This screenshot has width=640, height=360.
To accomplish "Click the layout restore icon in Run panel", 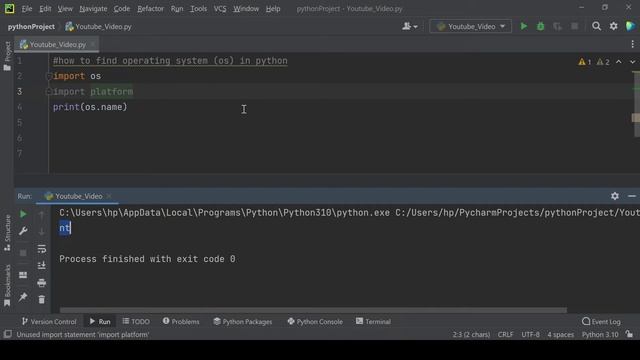I will click(23, 275).
